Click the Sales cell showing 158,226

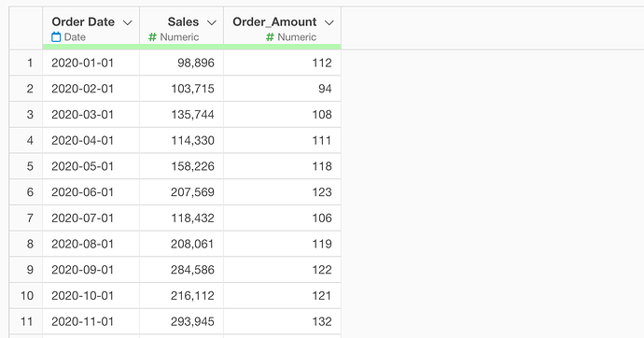[182, 166]
